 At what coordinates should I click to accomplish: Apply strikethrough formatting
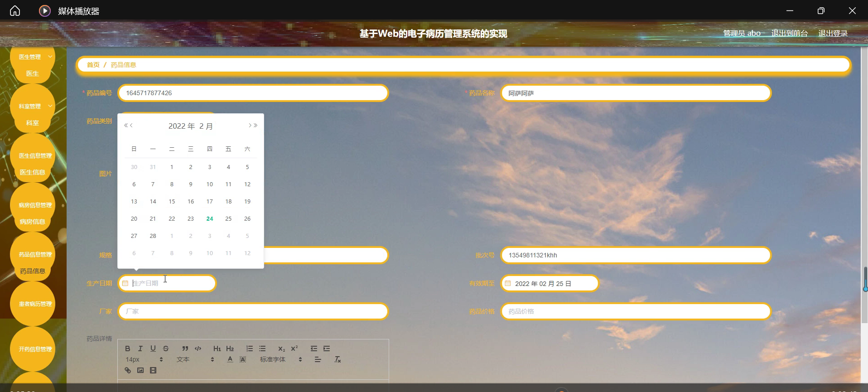(x=166, y=348)
